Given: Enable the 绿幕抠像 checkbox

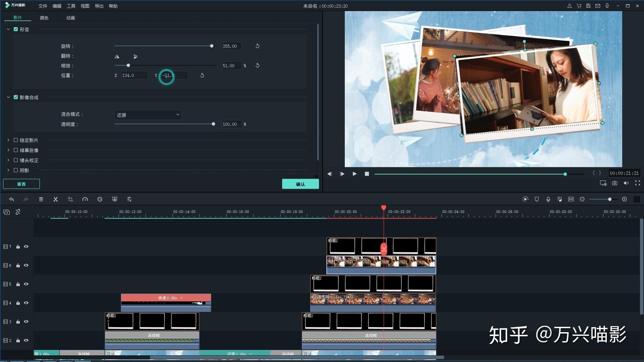Looking at the screenshot, I should [x=16, y=150].
